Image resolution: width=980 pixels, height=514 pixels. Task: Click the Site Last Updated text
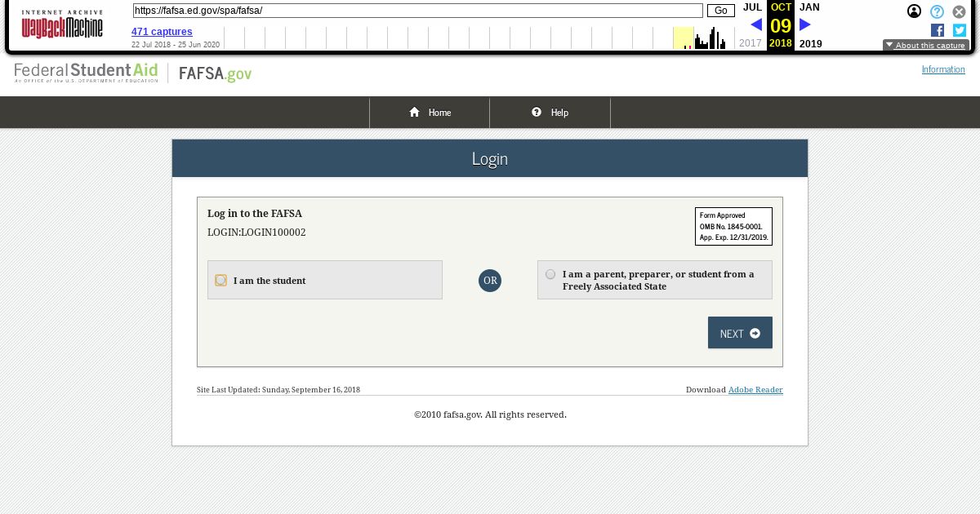pos(278,390)
